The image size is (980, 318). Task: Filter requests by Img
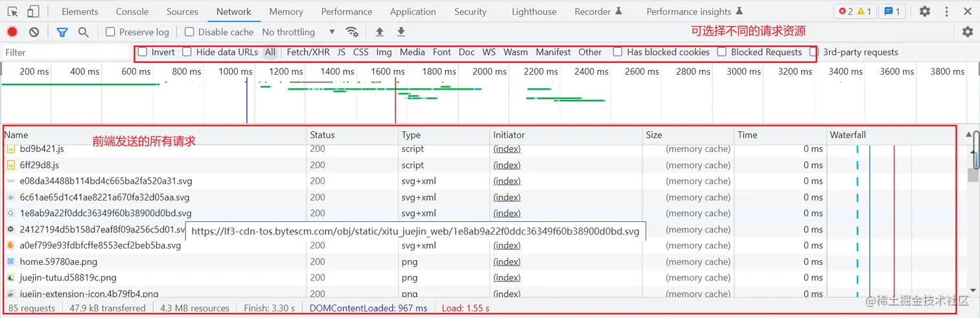click(384, 52)
